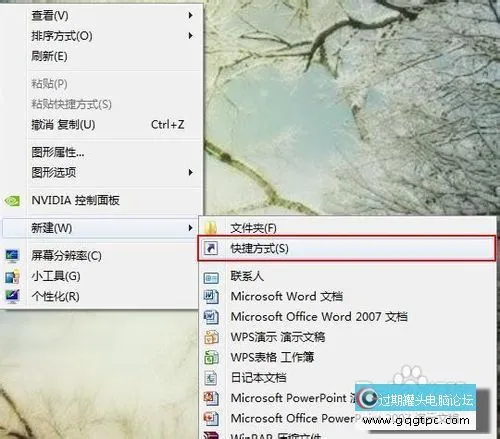Click the 屏幕分辨率 monitor icon

13,256
